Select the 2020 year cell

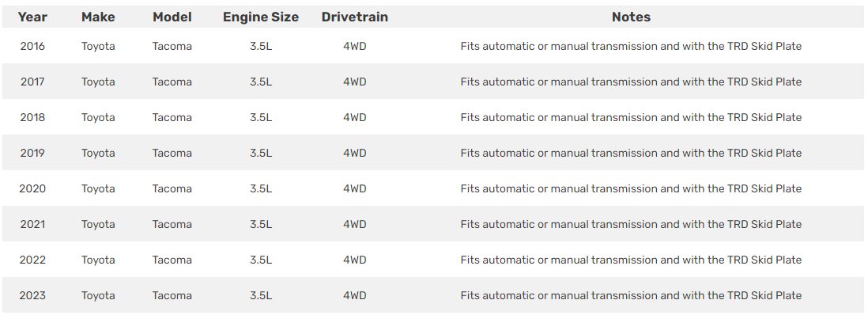point(32,189)
